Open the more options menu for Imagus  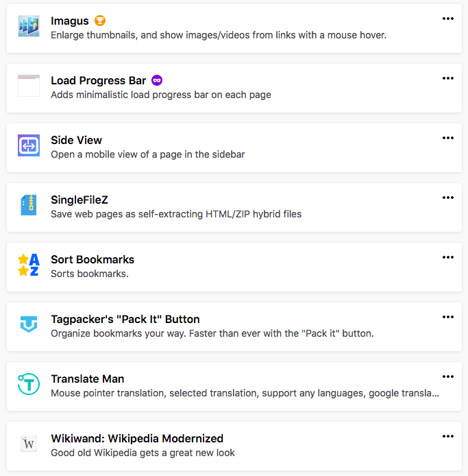pyautogui.click(x=448, y=19)
